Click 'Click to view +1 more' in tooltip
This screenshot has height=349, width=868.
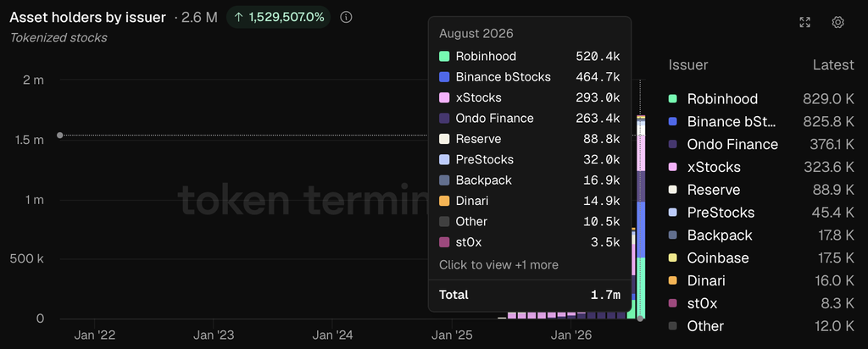(x=498, y=265)
